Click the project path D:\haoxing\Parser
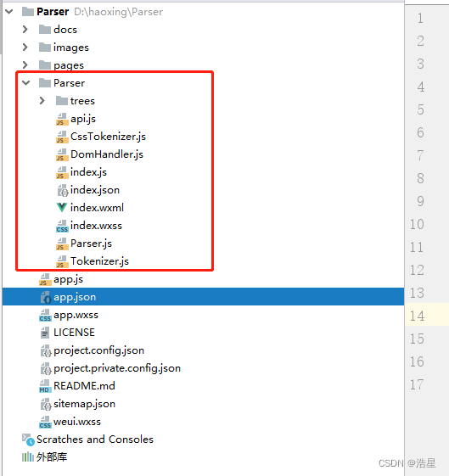 coord(118,12)
